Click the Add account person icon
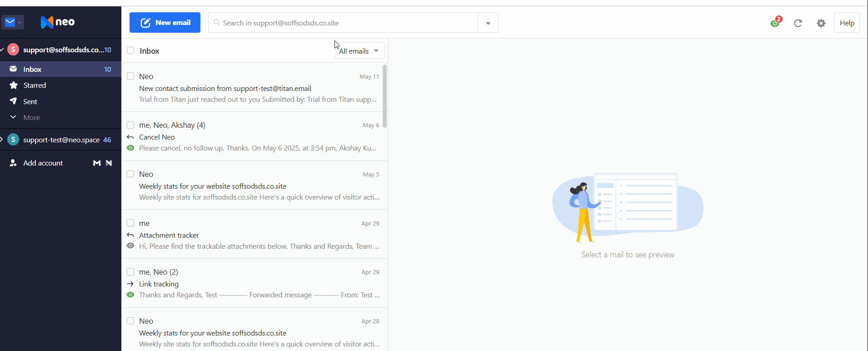Image resolution: width=868 pixels, height=351 pixels. (x=13, y=163)
